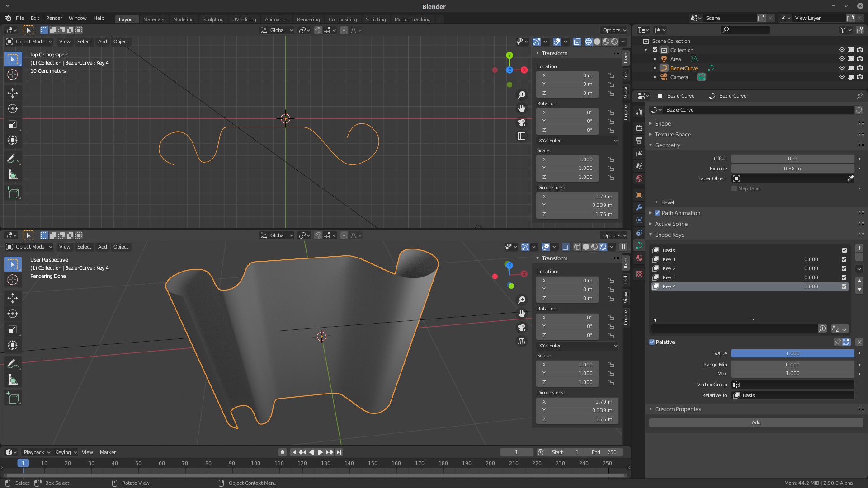This screenshot has height=488, width=868.
Task: Open the Global transform orientation dropdown in top viewport
Action: coord(277,30)
